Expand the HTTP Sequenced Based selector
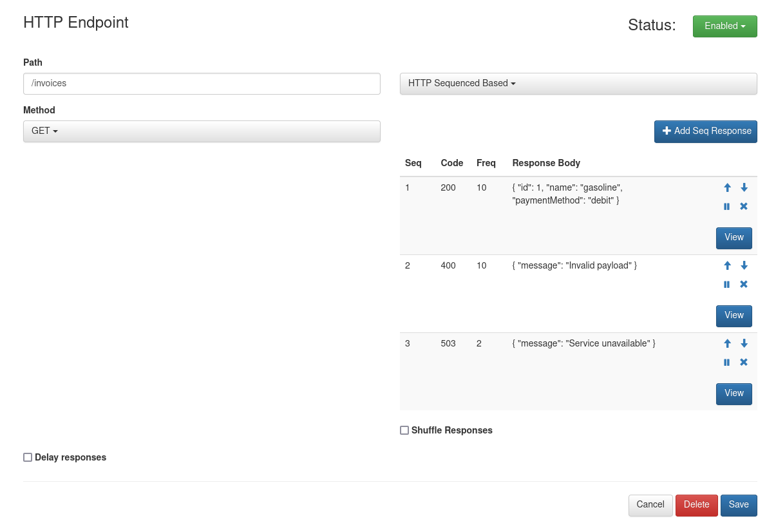Image resolution: width=767 pixels, height=532 pixels. (578, 83)
